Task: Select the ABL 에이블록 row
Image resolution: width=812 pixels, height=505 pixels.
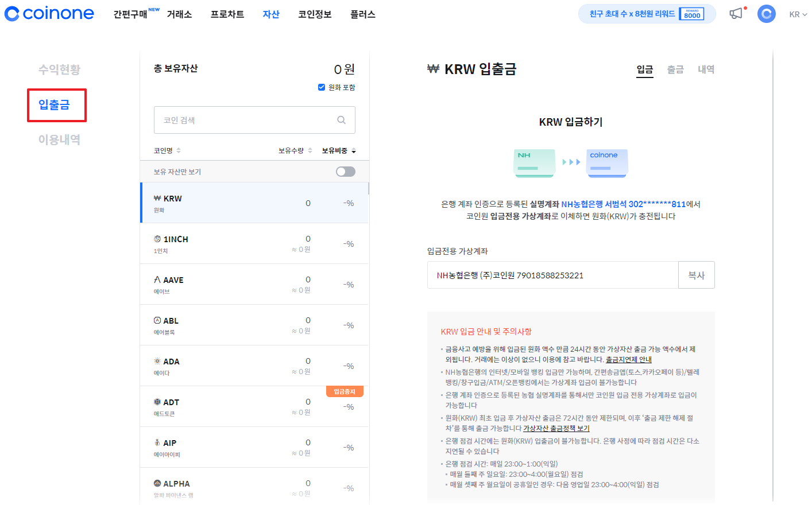Action: tap(254, 325)
